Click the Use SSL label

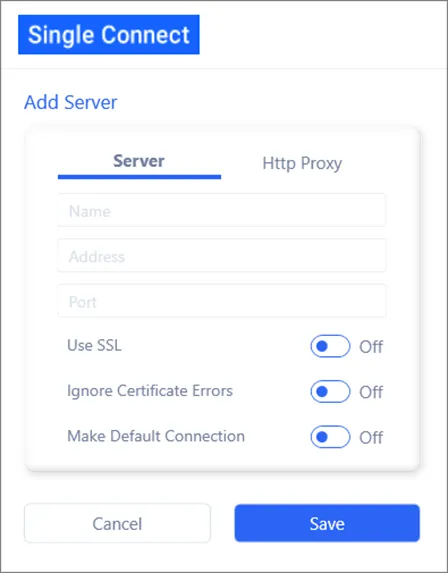[x=94, y=345]
